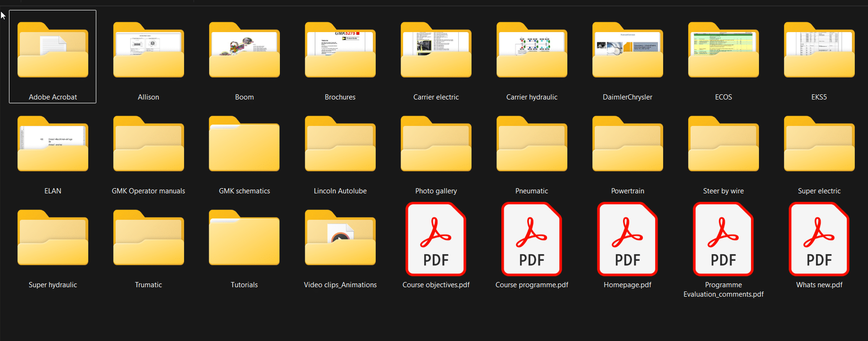Viewport: 868px width, 341px height.
Task: Click the Super hydraulic folder icon
Action: pyautogui.click(x=53, y=237)
